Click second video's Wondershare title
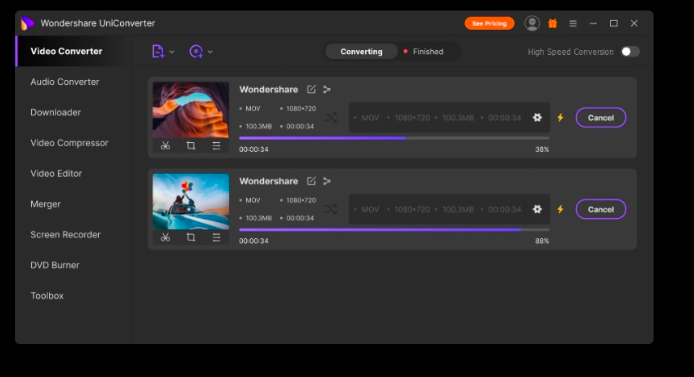The width and height of the screenshot is (694, 377). point(269,181)
